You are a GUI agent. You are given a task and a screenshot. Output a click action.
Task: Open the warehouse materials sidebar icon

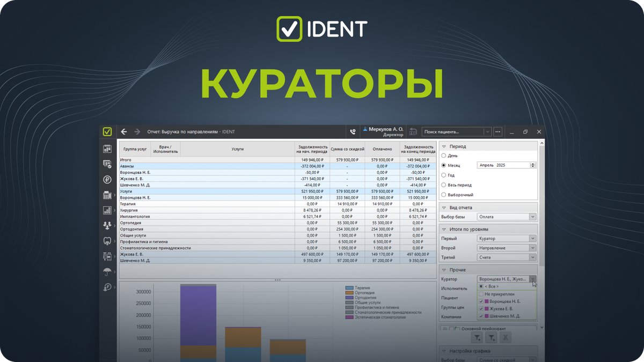pyautogui.click(x=107, y=257)
